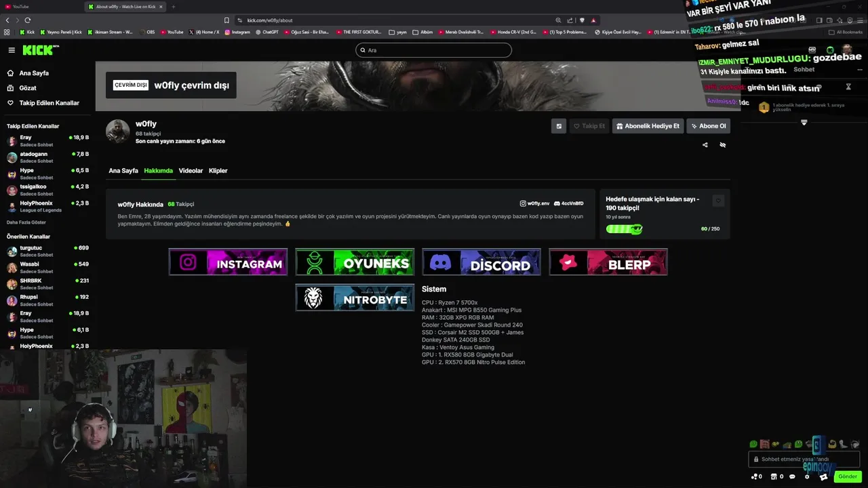Click the follower goal progress bar
This screenshot has height=488, width=868.
[624, 229]
